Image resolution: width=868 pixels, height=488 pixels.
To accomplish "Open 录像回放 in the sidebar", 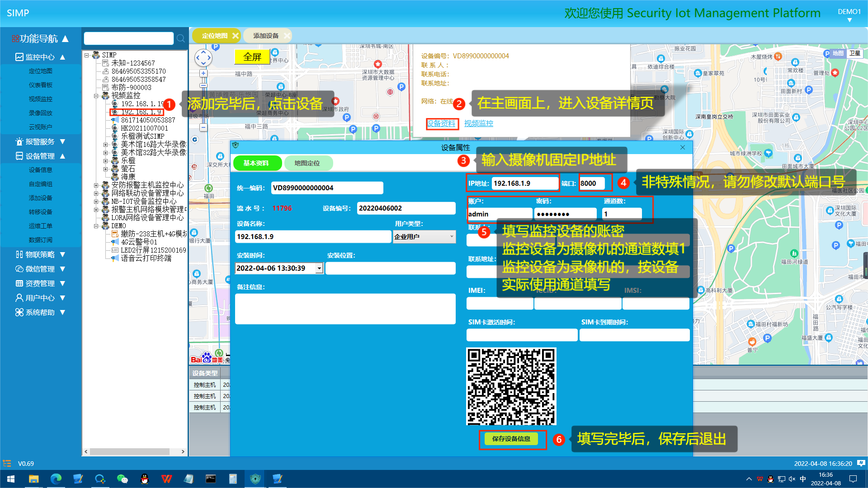I will (x=41, y=113).
